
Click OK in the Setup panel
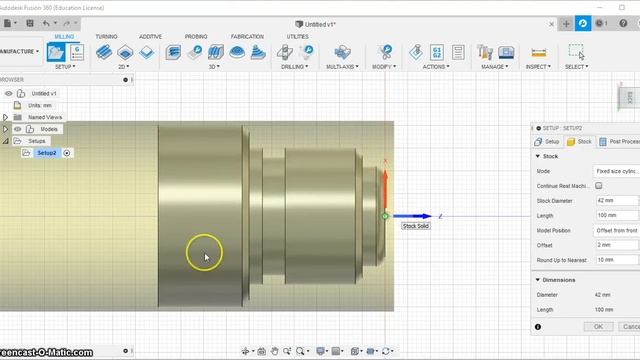pos(598,327)
